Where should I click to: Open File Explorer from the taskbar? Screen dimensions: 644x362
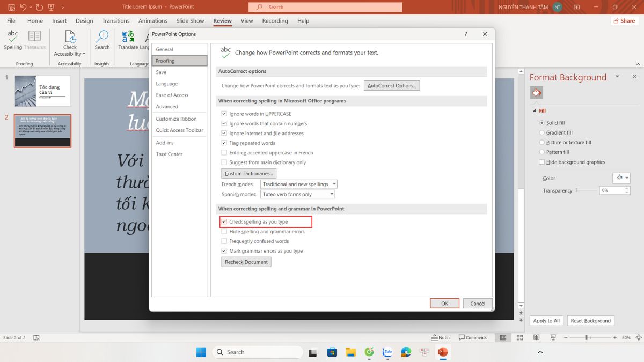(x=351, y=352)
